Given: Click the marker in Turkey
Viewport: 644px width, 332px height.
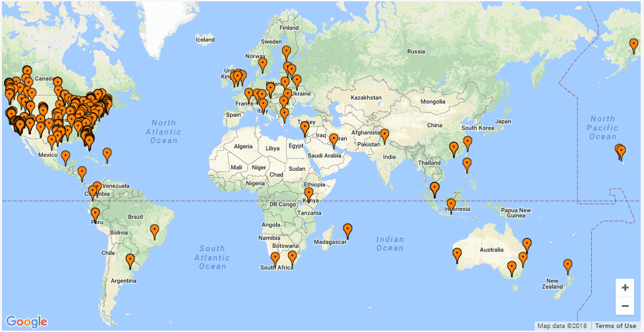Looking at the screenshot, I should coord(305,128).
